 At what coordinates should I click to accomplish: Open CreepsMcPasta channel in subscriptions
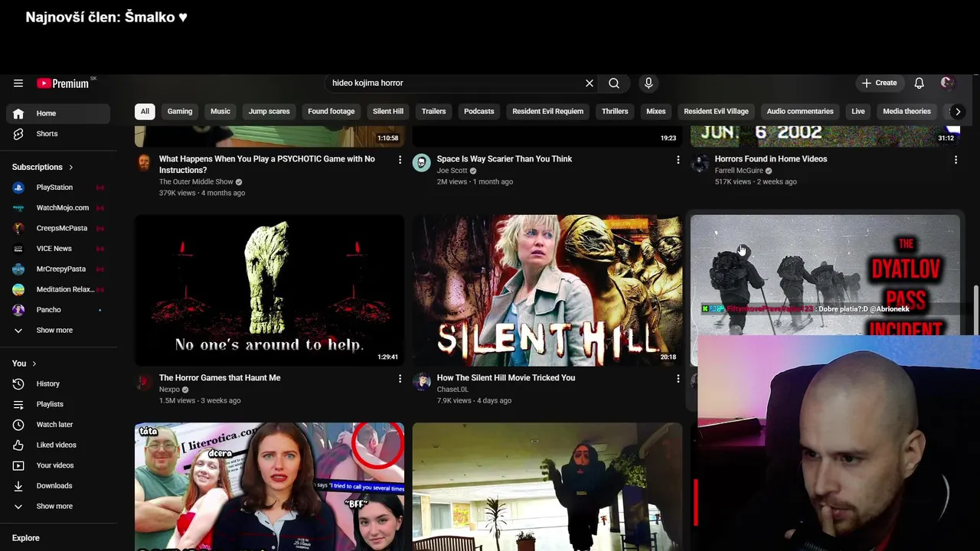click(58, 228)
